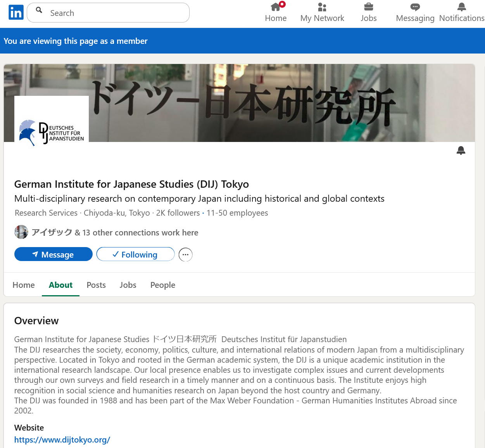Go to the company Home tab
485x448 pixels.
click(x=24, y=285)
